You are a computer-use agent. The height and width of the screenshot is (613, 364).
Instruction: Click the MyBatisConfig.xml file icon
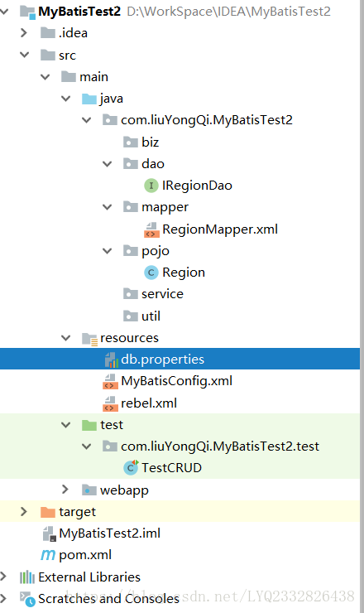pos(110,382)
